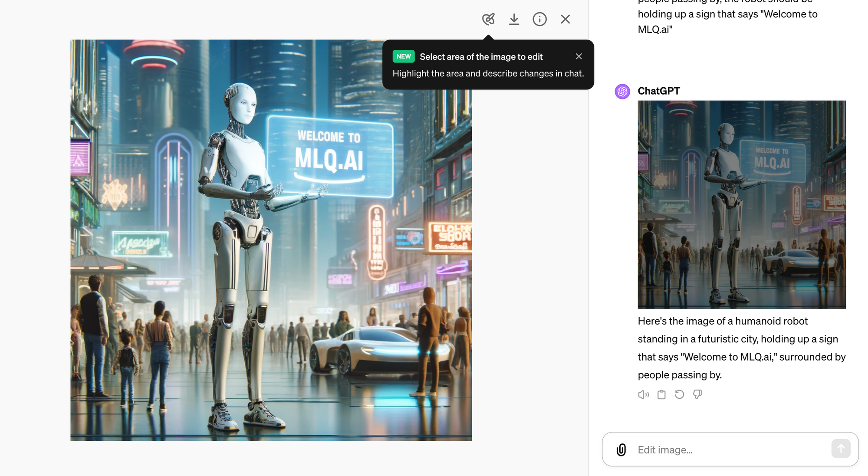Open the robot image thumbnail in chat
The height and width of the screenshot is (476, 868).
(x=741, y=204)
